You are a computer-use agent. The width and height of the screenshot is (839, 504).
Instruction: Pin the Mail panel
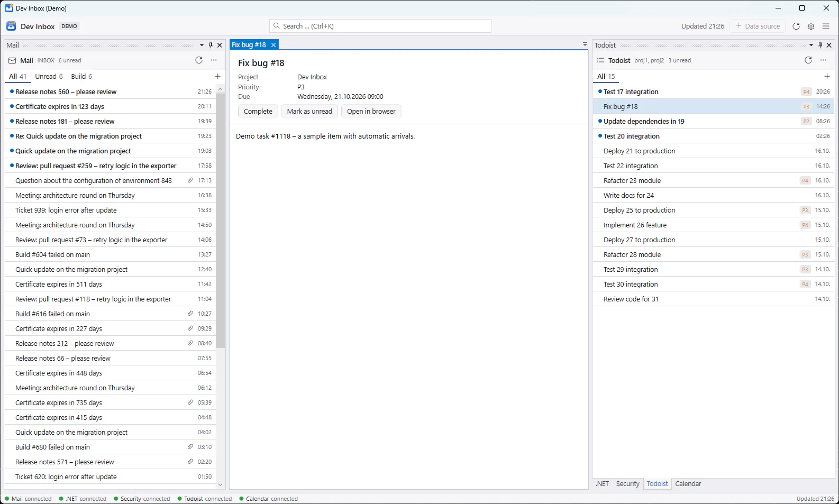tap(211, 45)
